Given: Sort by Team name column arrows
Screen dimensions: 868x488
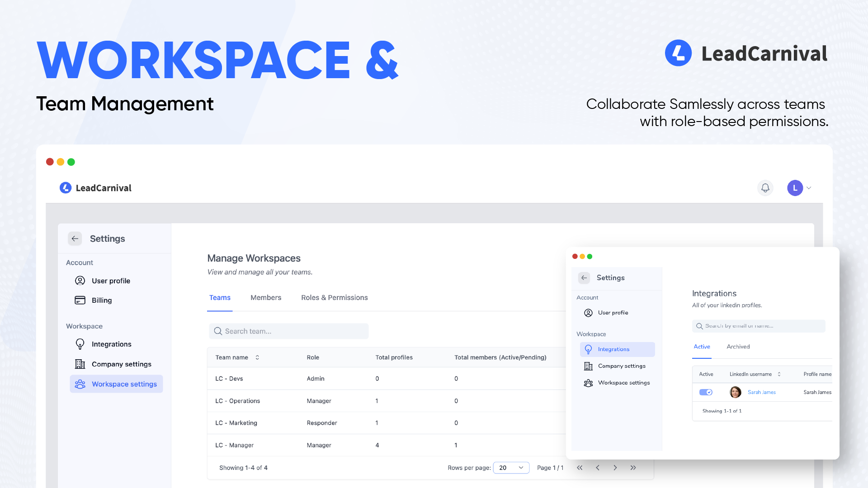Looking at the screenshot, I should pyautogui.click(x=257, y=357).
